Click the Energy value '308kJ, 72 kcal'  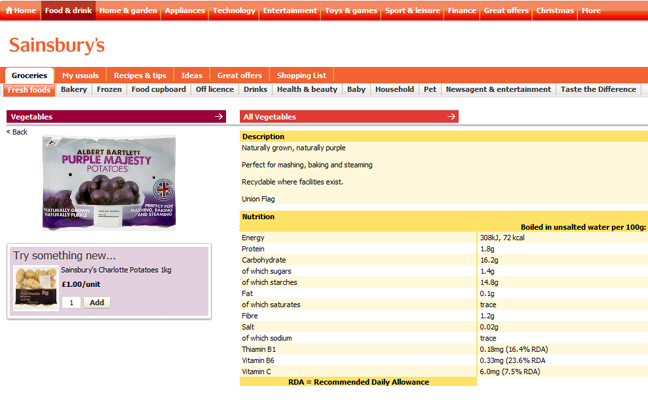(502, 238)
